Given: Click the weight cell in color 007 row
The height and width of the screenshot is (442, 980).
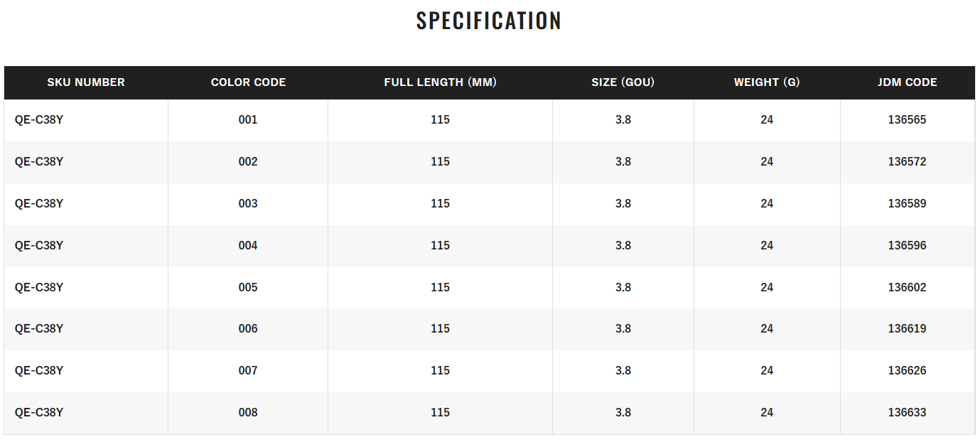Looking at the screenshot, I should (x=767, y=371).
